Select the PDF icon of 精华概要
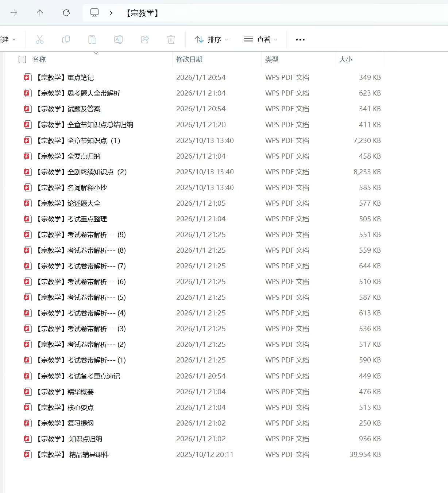Image resolution: width=448 pixels, height=493 pixels. click(x=27, y=392)
